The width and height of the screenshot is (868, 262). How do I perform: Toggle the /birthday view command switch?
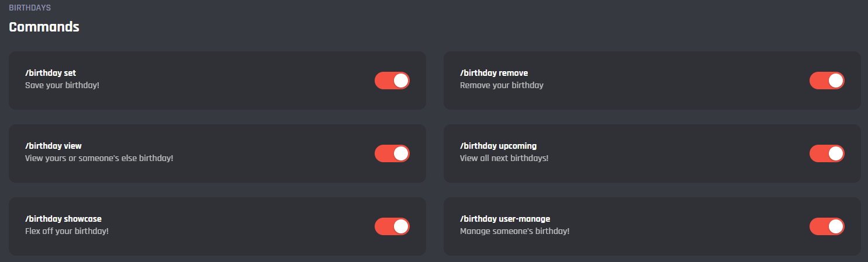[x=392, y=153]
